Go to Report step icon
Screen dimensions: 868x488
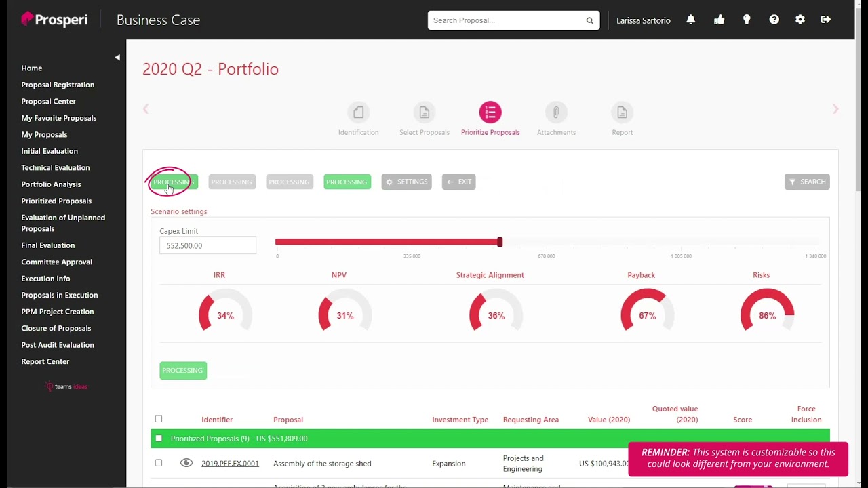click(622, 112)
